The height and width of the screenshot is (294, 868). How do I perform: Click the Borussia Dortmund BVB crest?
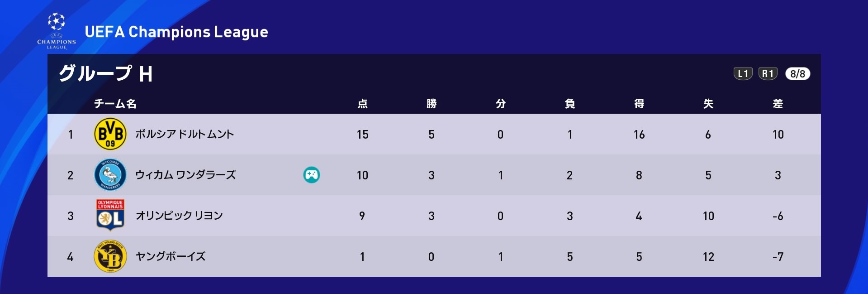(x=110, y=134)
